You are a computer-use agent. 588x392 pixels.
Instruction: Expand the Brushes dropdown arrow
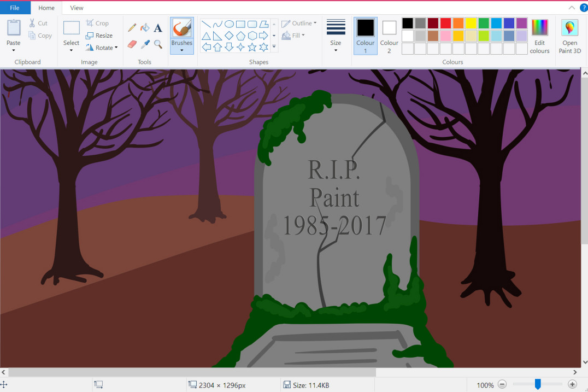point(182,50)
